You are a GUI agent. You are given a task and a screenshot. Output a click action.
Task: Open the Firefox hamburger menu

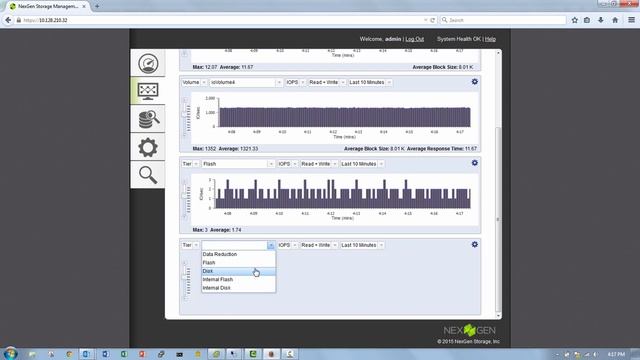click(631, 20)
